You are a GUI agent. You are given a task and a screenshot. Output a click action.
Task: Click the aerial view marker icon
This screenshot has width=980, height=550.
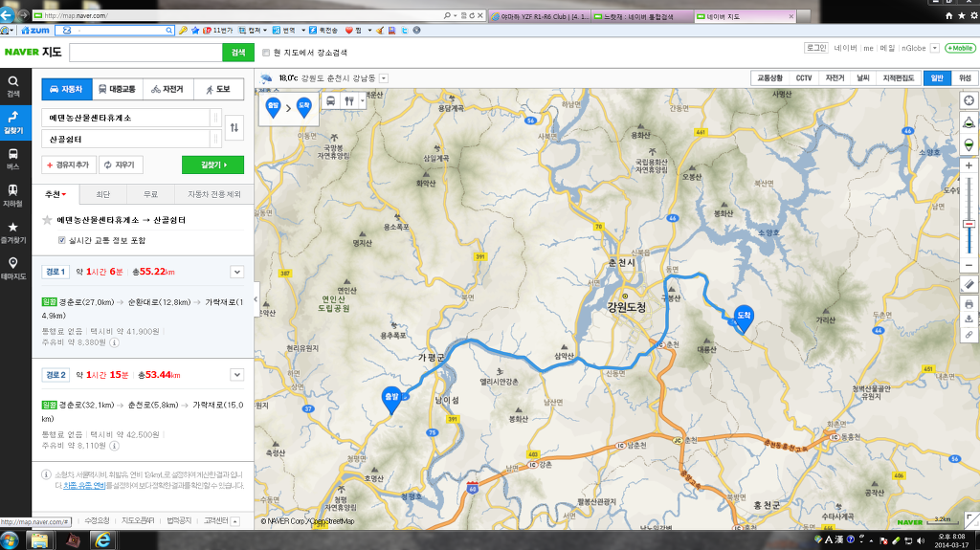click(969, 145)
